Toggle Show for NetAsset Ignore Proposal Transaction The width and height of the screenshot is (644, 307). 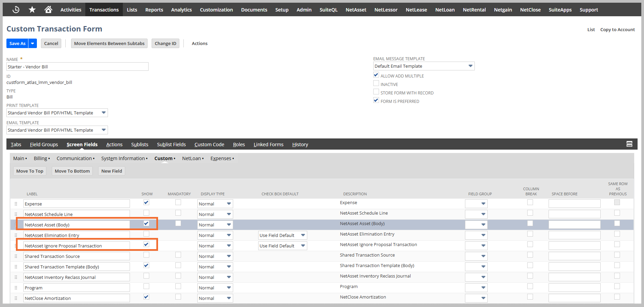pos(146,244)
